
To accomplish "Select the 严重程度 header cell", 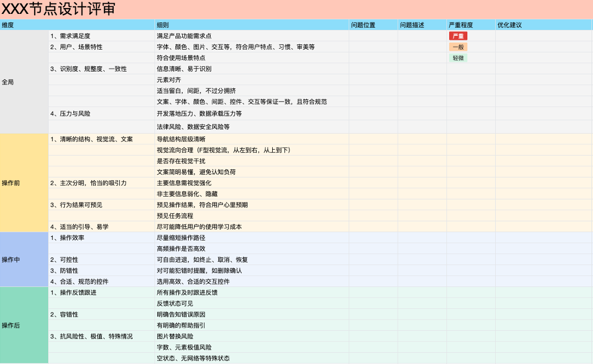I will [471, 25].
